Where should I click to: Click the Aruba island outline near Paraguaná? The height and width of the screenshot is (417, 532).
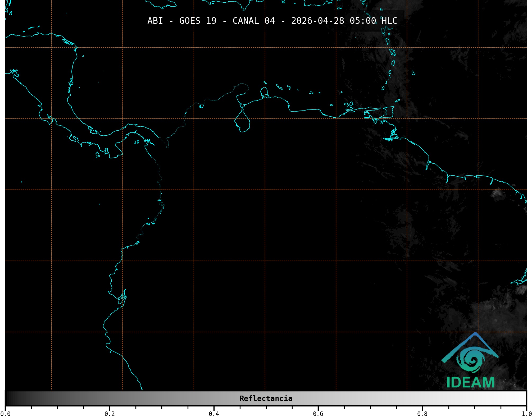(x=265, y=83)
